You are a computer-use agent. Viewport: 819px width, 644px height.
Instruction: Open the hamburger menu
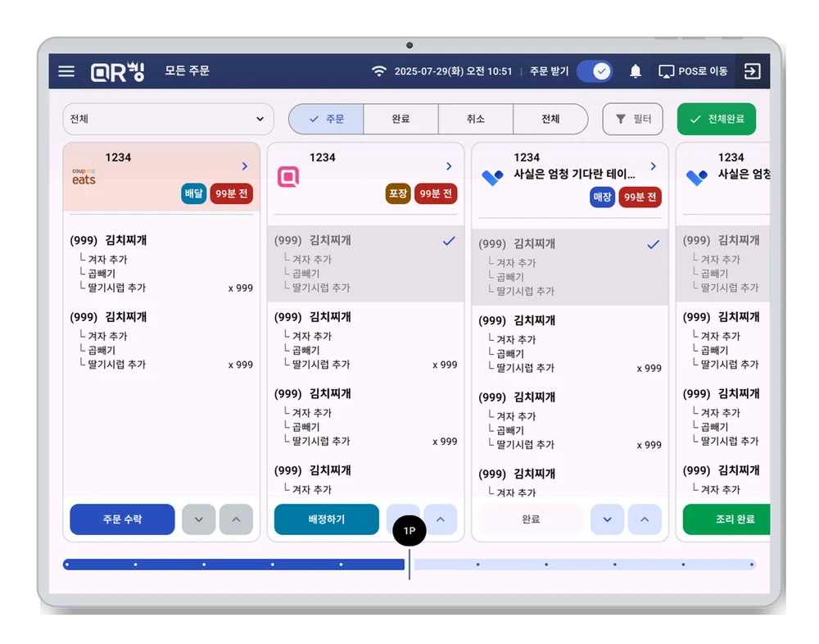[x=66, y=71]
